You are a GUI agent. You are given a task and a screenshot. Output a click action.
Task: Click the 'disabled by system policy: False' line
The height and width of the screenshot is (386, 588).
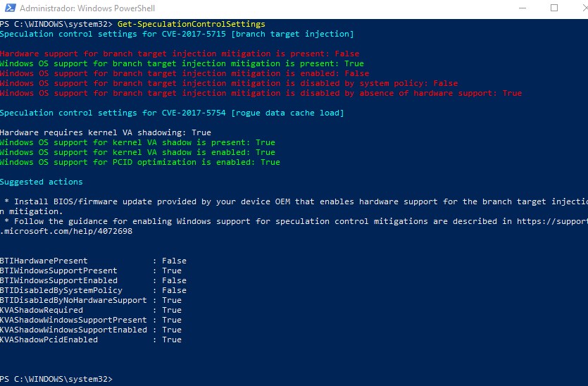(229, 83)
